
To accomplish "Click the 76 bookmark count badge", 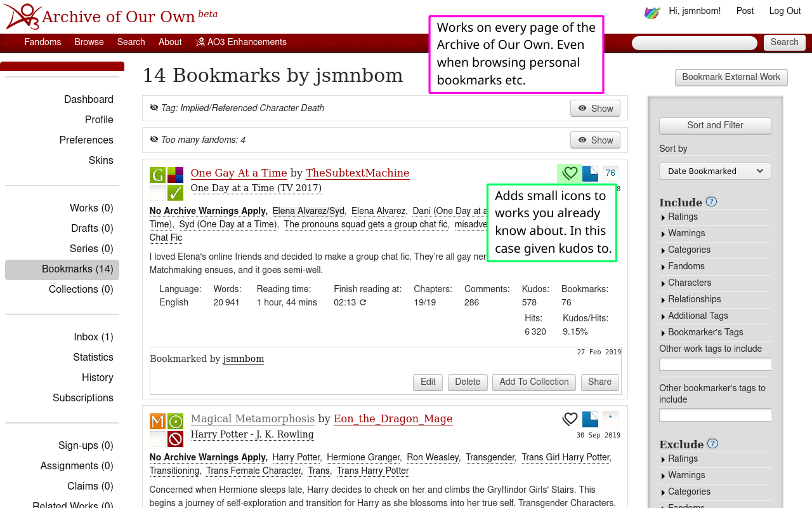I will (x=610, y=173).
